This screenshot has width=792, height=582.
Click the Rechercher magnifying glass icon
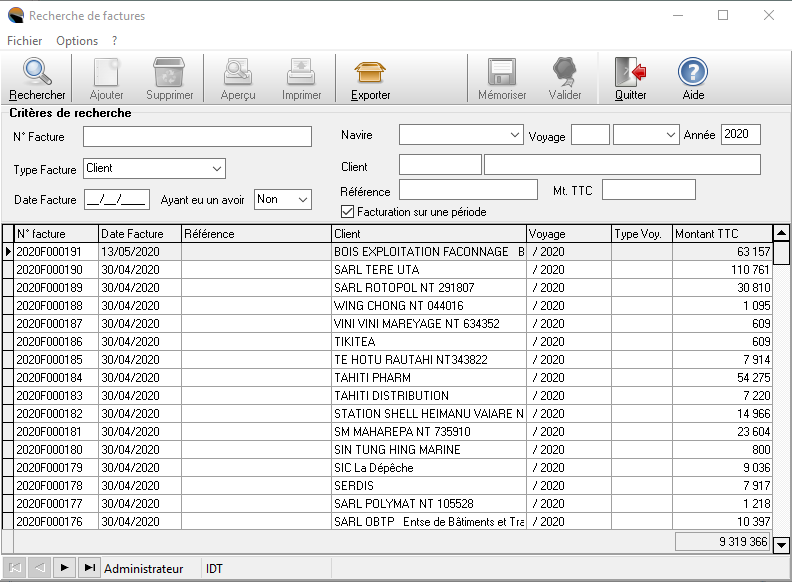[x=37, y=73]
